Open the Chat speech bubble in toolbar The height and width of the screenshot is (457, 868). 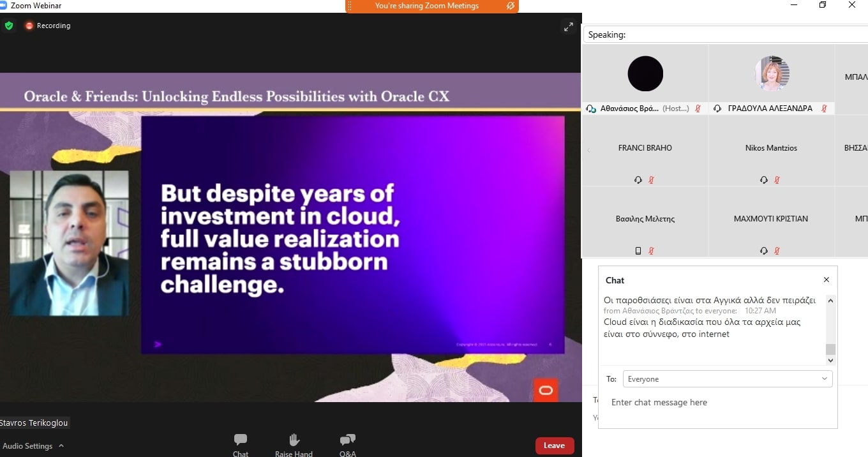(x=241, y=440)
